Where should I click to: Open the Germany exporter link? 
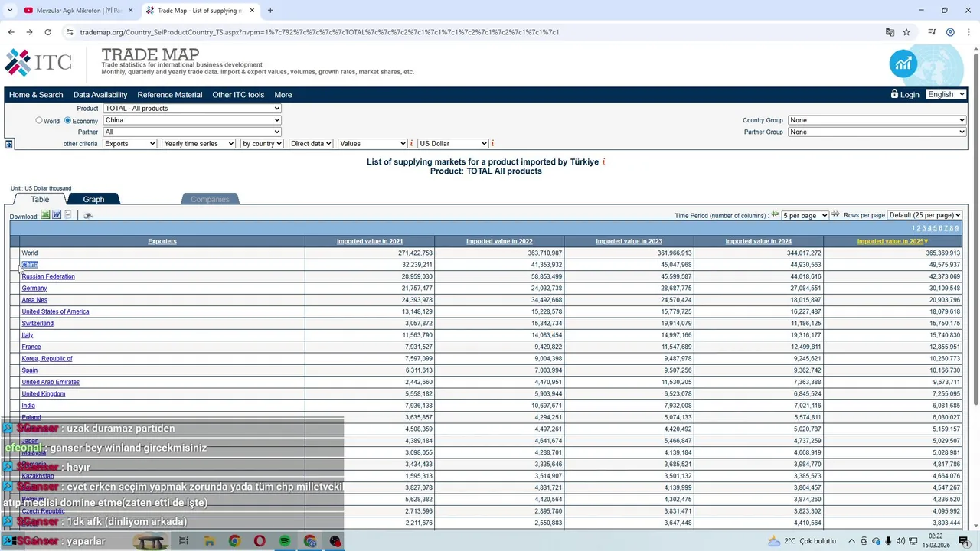[x=34, y=289]
